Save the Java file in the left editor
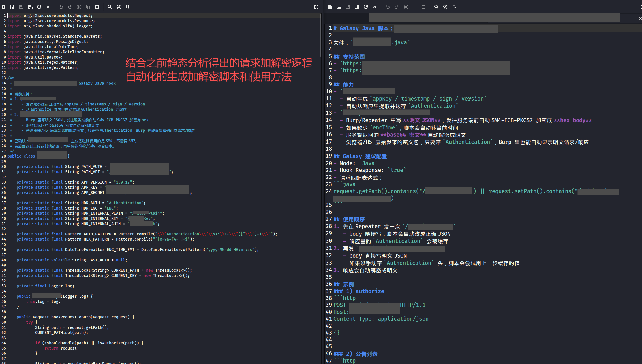Screen dimensions: 642x364 tap(21, 7)
